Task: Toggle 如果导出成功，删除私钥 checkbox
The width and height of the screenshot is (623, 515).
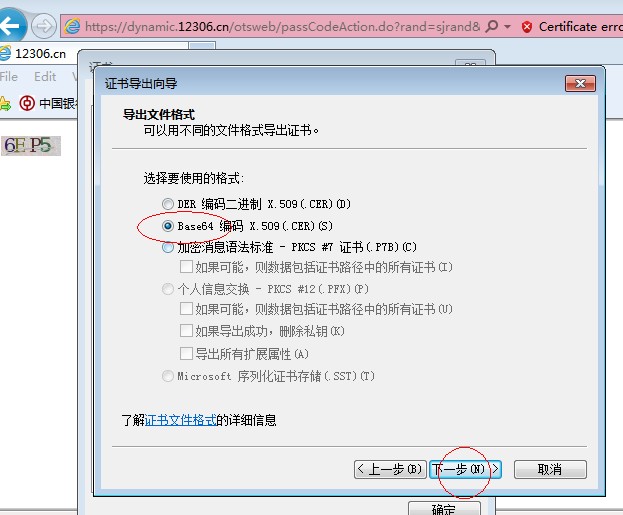Action: click(186, 331)
